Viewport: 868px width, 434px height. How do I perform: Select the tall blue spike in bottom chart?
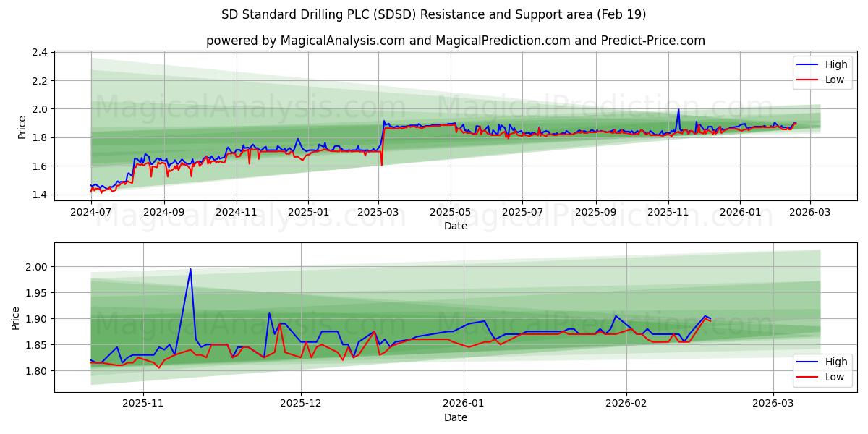190,271
